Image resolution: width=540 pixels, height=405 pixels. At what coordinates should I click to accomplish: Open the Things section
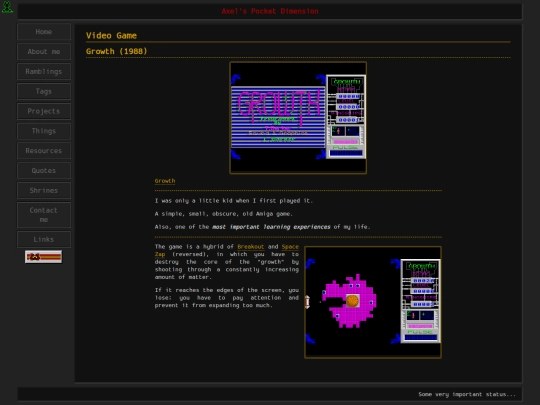(x=44, y=131)
